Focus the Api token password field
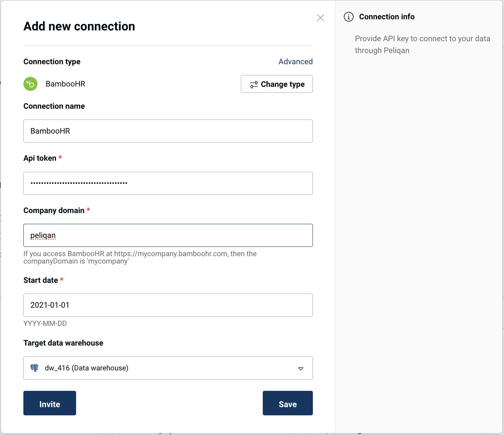 tap(168, 183)
